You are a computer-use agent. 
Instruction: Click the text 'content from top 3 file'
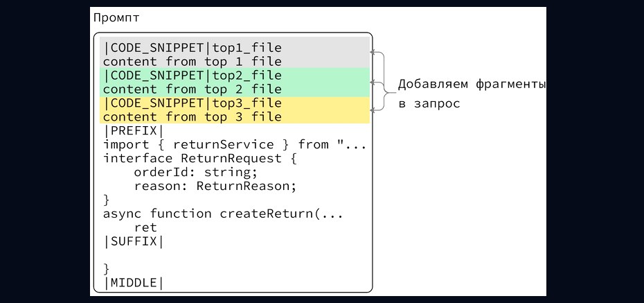click(x=193, y=117)
